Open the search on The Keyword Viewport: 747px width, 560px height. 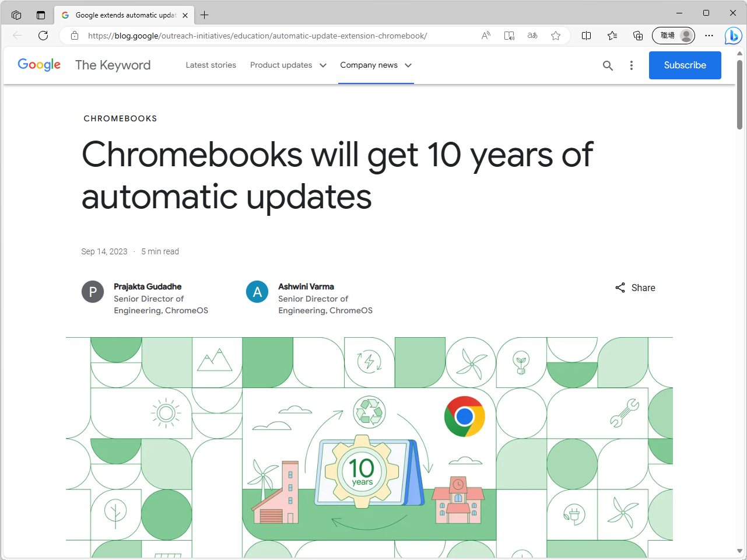pyautogui.click(x=608, y=65)
